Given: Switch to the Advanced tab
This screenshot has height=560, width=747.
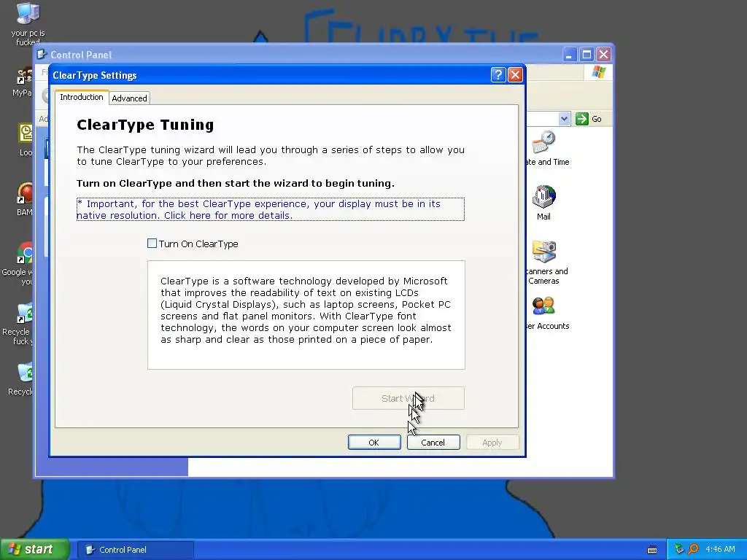Looking at the screenshot, I should click(129, 98).
